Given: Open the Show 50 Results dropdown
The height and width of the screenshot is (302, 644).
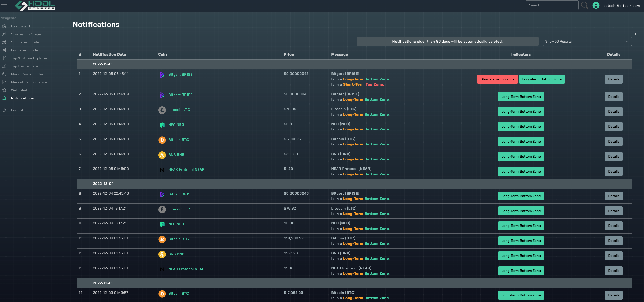Looking at the screenshot, I should pyautogui.click(x=587, y=41).
